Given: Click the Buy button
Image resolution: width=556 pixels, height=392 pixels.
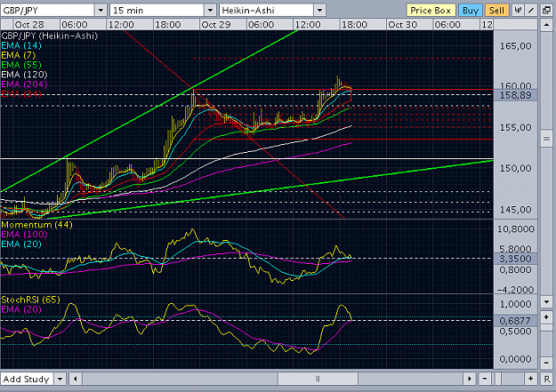Looking at the screenshot, I should (471, 11).
